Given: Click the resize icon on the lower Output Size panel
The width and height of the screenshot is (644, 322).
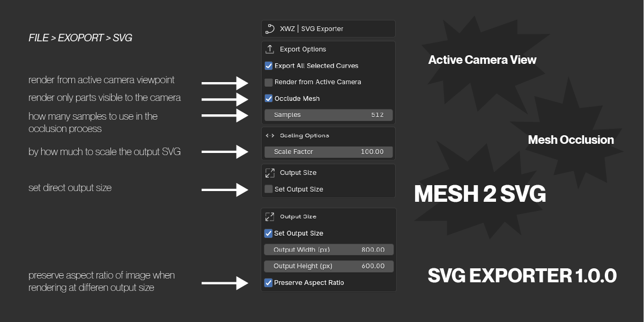Looking at the screenshot, I should (271, 217).
